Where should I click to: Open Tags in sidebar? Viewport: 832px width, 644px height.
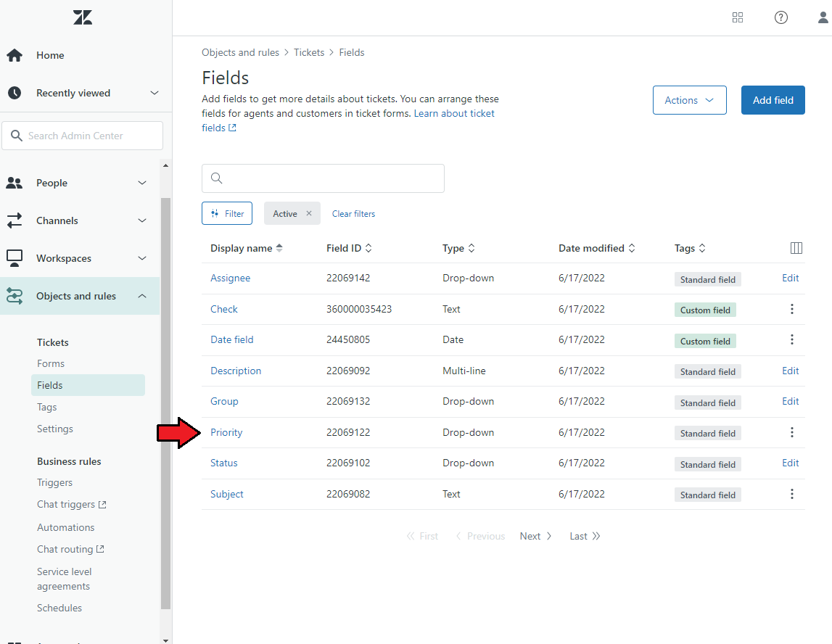pyautogui.click(x=46, y=407)
